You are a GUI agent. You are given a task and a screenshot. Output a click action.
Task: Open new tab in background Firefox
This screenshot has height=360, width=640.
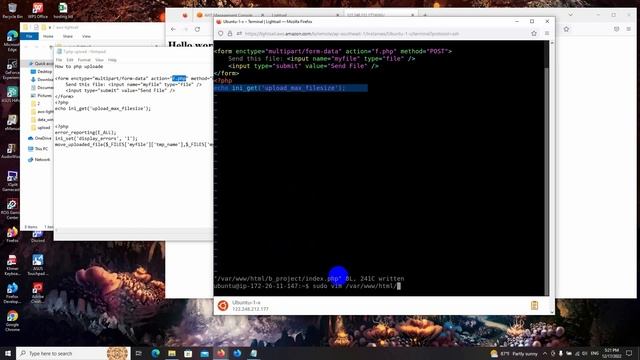coord(425,15)
